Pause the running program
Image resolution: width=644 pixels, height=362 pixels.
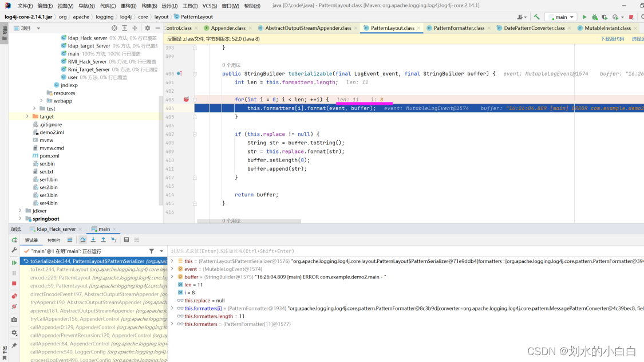tap(14, 273)
